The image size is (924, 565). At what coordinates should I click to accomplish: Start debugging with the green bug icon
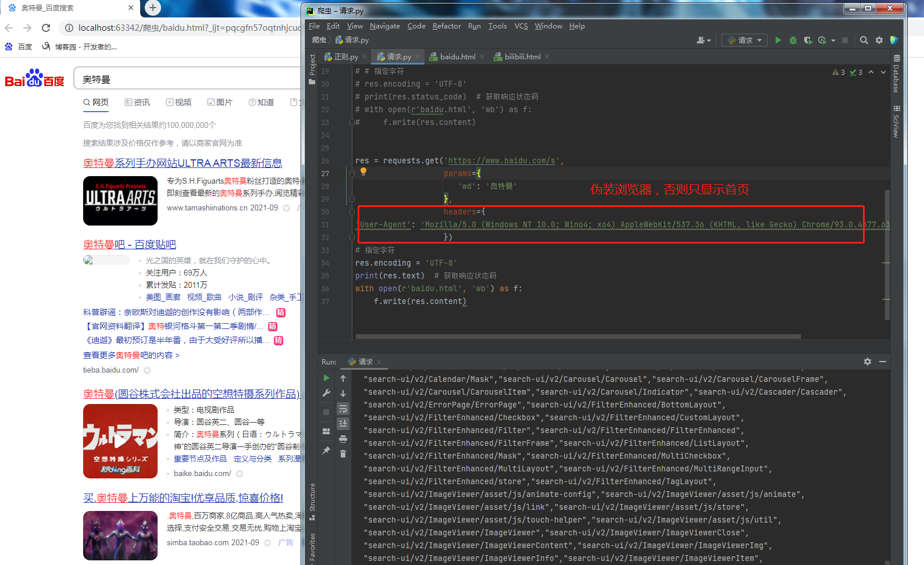[x=793, y=40]
